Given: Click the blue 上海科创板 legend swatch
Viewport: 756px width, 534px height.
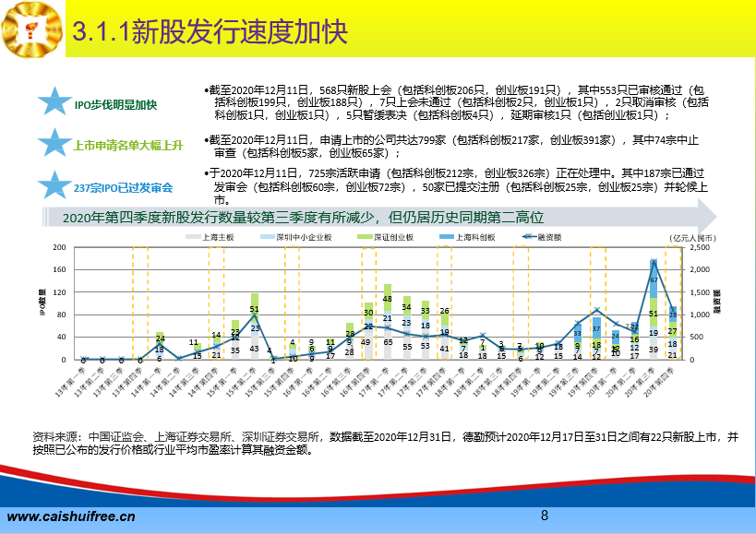Looking at the screenshot, I should [447, 237].
